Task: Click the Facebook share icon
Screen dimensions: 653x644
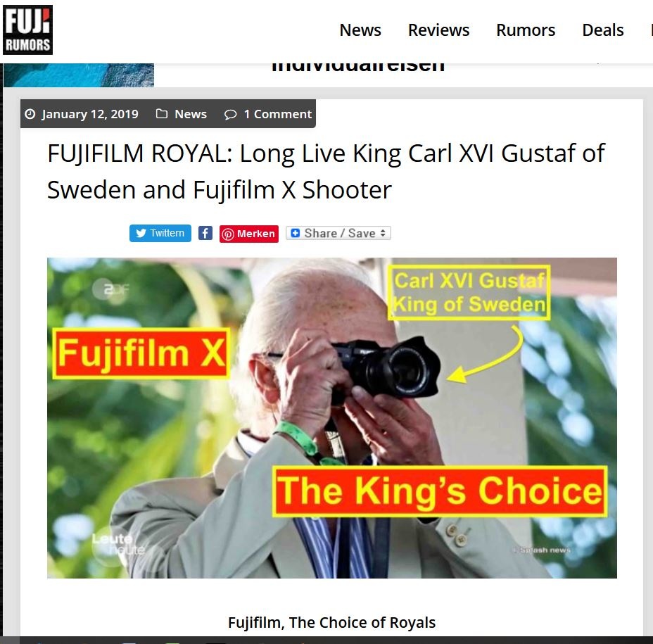Action: coord(205,233)
